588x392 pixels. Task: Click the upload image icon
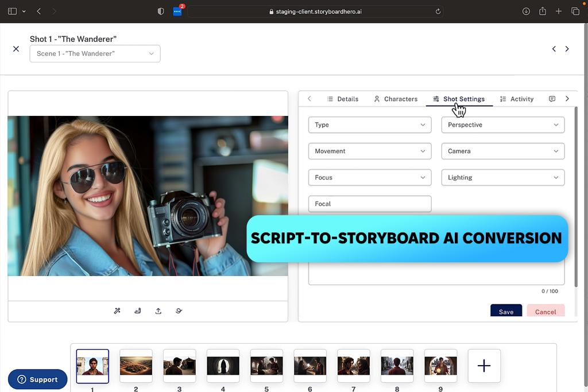click(x=158, y=311)
